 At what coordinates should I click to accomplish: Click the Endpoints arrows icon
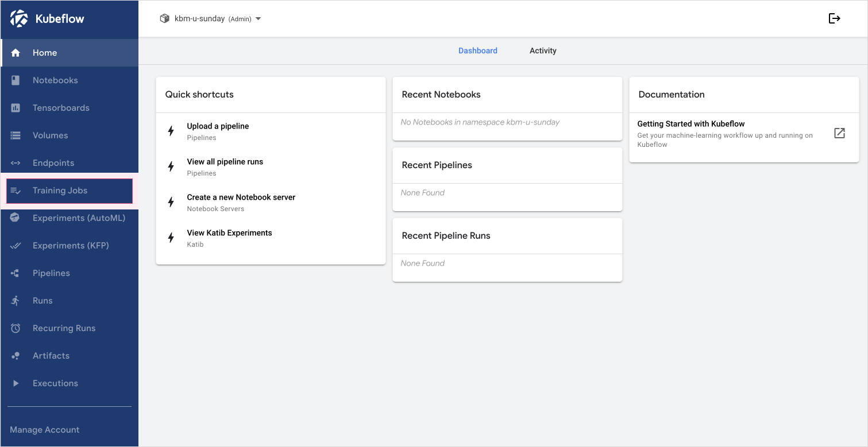click(16, 163)
